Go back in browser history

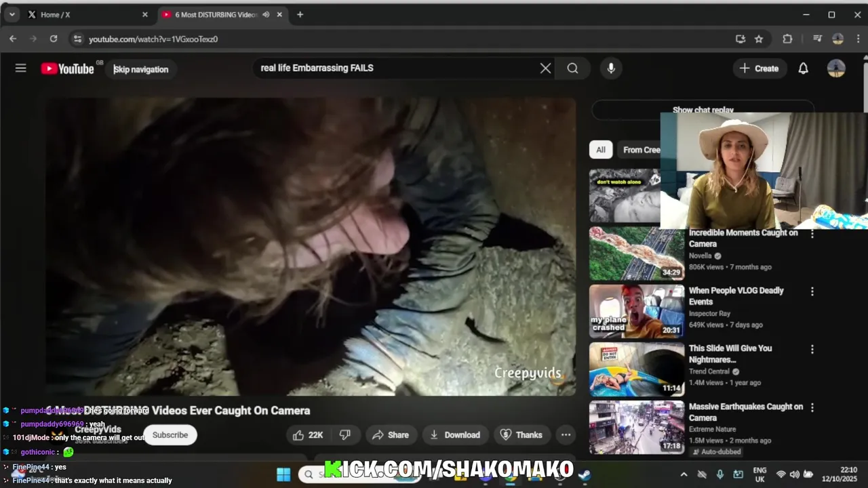tap(13, 39)
